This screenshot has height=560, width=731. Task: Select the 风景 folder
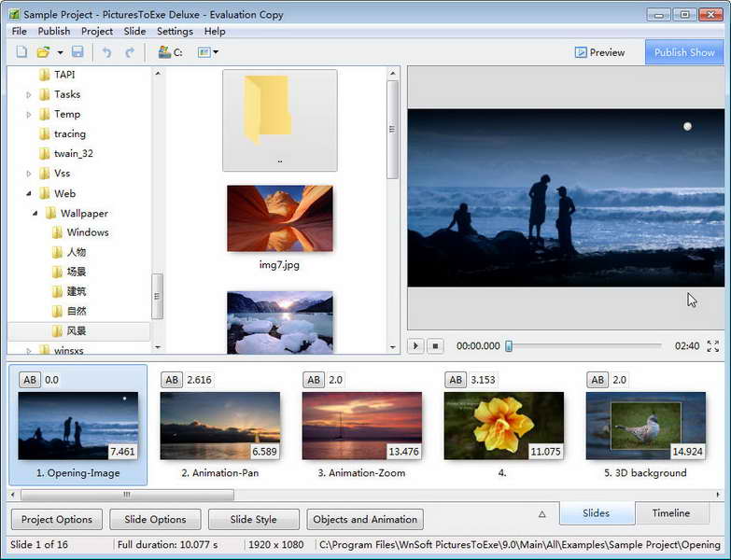pyautogui.click(x=69, y=330)
